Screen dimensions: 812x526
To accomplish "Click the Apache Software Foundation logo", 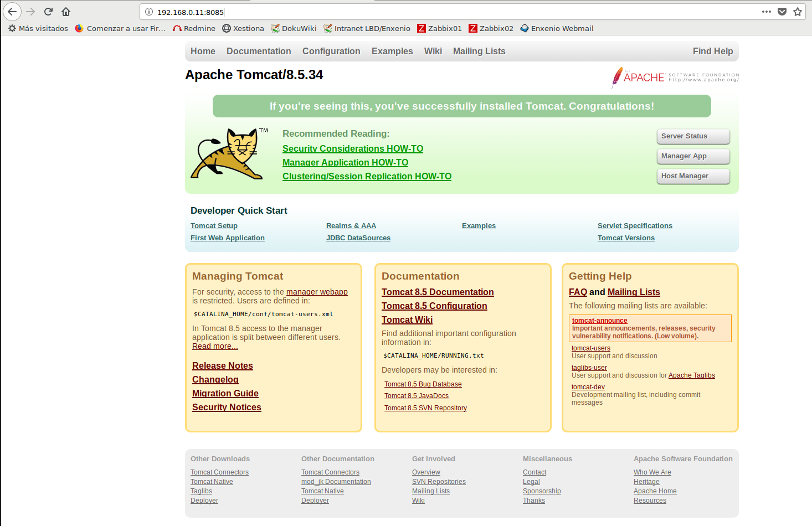I will [x=675, y=78].
